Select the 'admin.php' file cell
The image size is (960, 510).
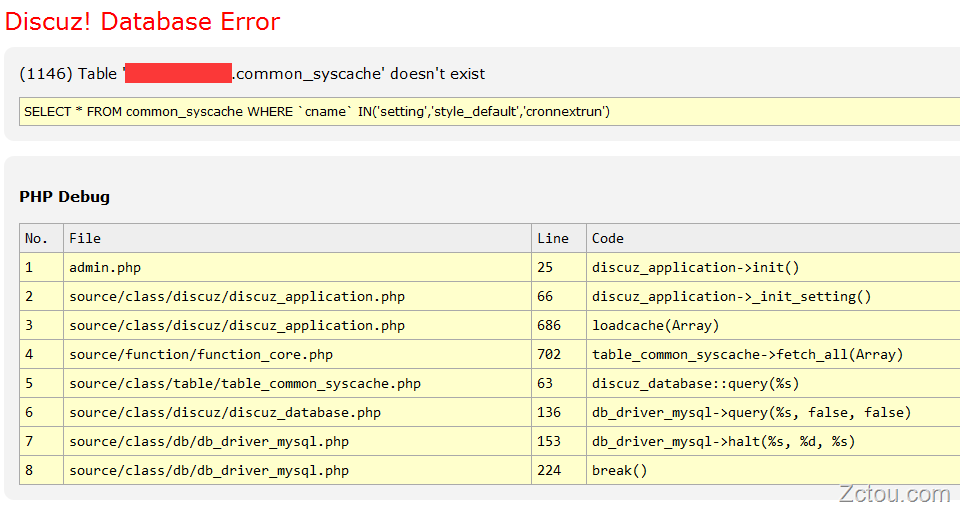click(298, 268)
